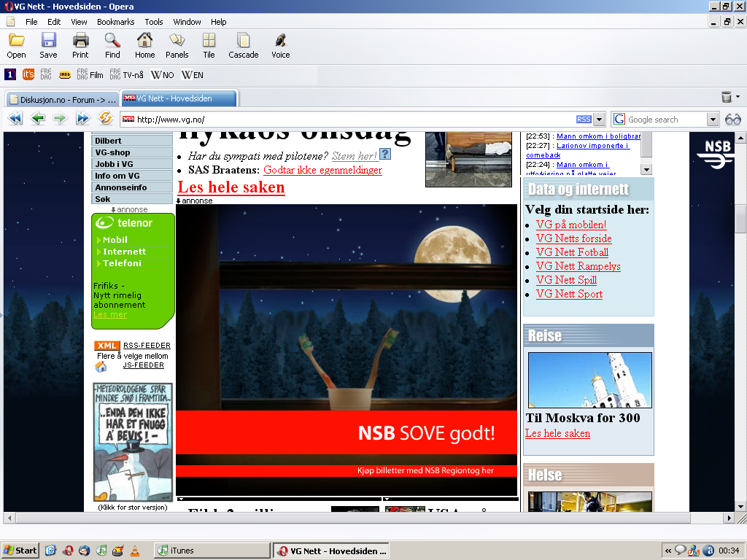Click the Moscow travel photo thumbnail

coord(589,380)
